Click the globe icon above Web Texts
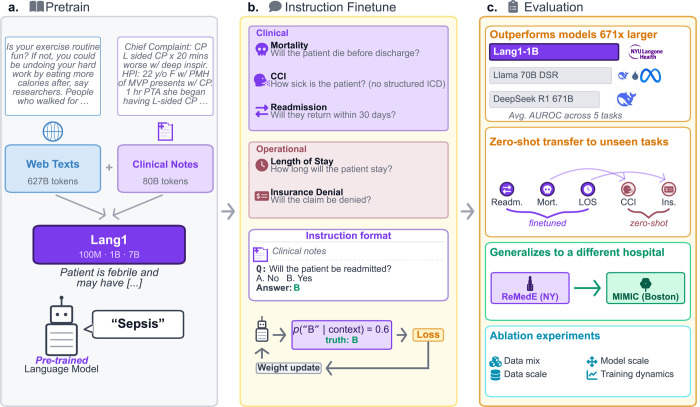 pos(53,132)
